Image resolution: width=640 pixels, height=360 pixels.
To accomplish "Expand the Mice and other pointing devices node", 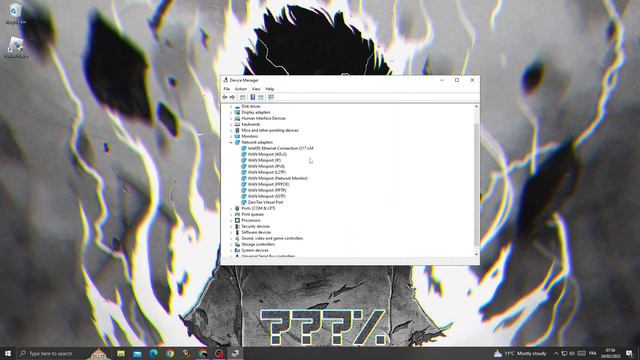I will (x=231, y=131).
